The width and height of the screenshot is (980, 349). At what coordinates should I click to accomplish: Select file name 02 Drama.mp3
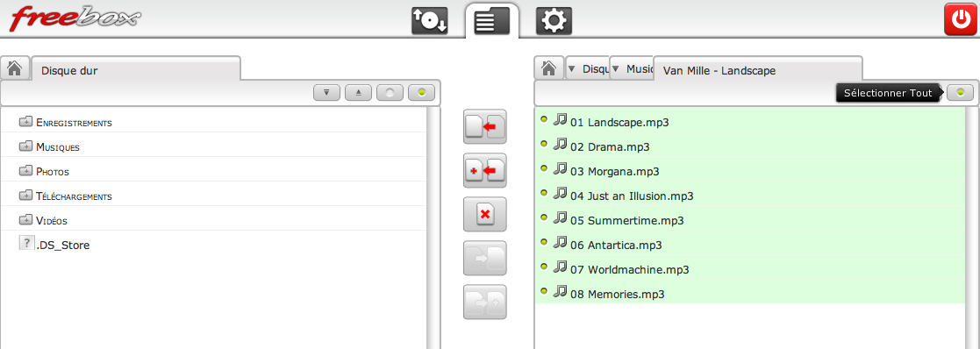tap(610, 147)
